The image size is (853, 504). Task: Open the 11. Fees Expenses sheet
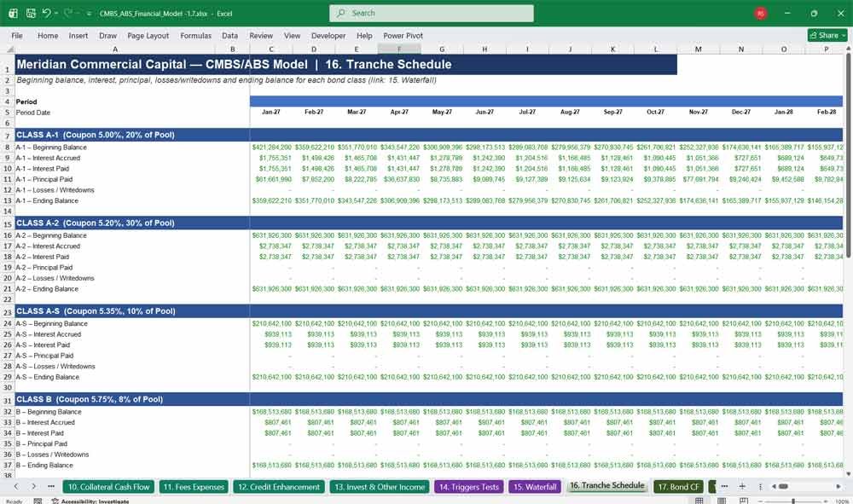tap(194, 487)
